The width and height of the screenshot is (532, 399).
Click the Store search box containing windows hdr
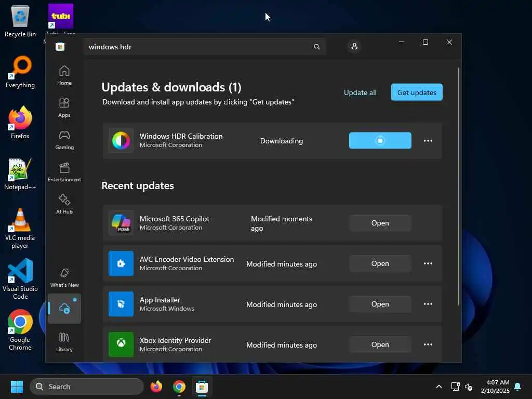coord(205,47)
